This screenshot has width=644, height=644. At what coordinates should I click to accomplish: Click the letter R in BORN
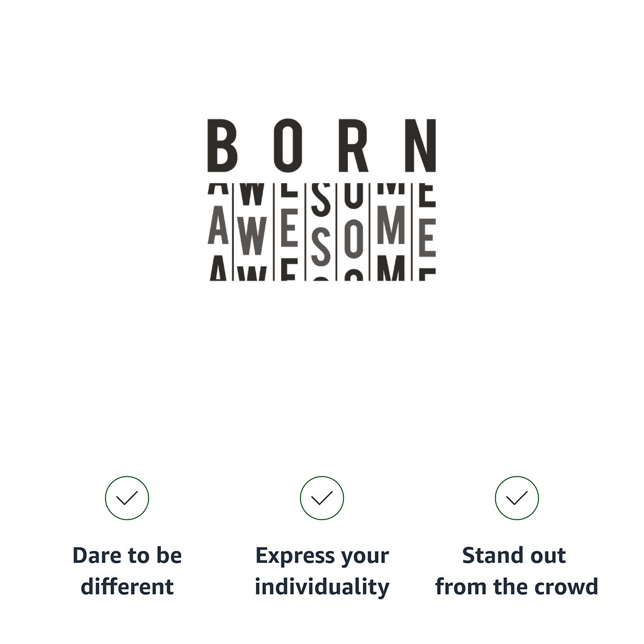tap(355, 146)
